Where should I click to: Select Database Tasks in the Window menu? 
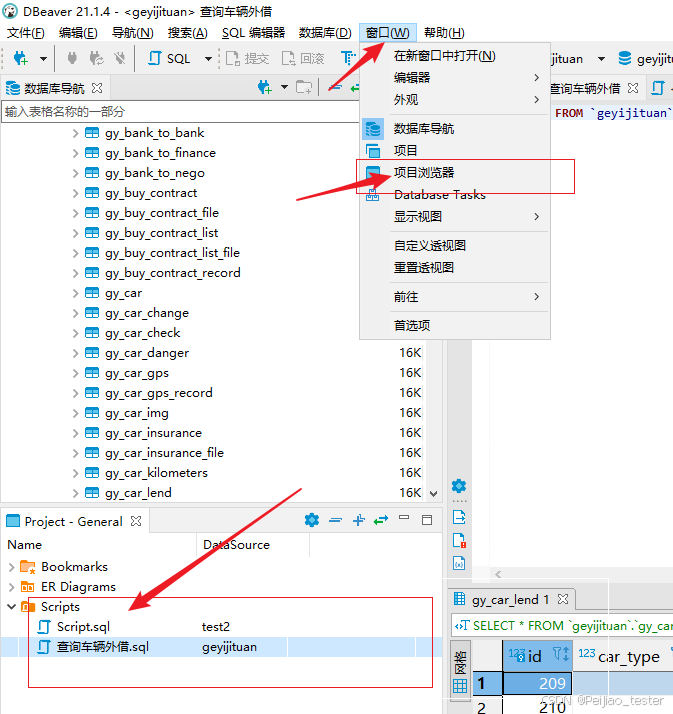pos(455,194)
